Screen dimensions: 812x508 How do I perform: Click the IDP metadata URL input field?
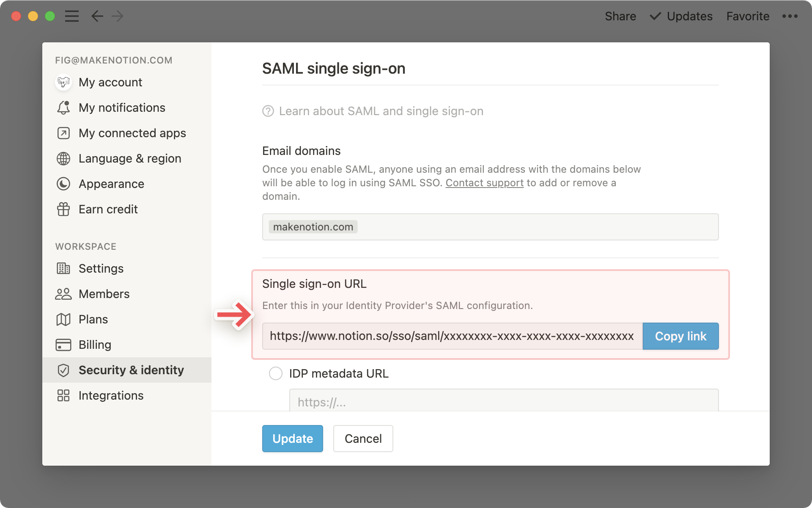pyautogui.click(x=504, y=400)
